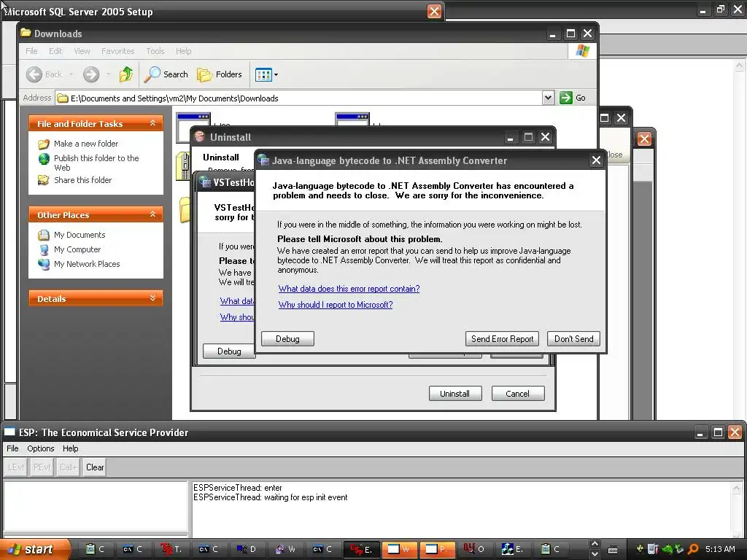This screenshot has width=747, height=560.
Task: Open the Favorites menu in Downloads window
Action: pos(117,51)
